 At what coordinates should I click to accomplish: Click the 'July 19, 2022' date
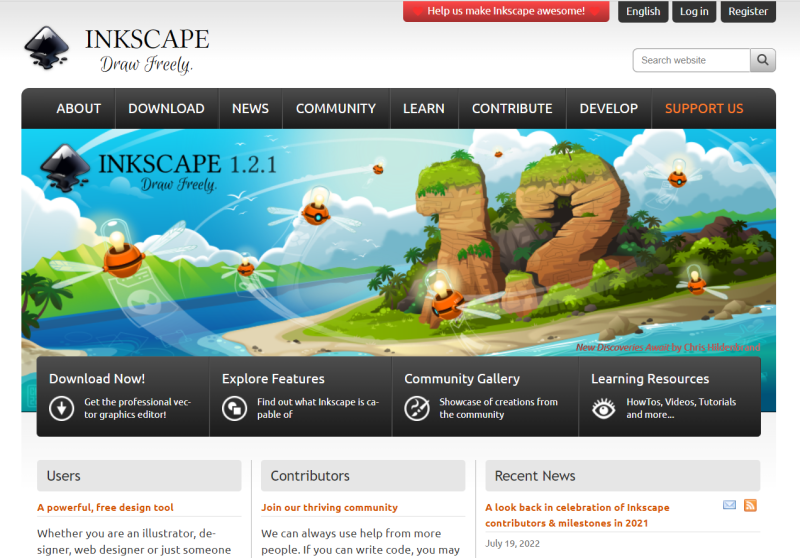click(x=512, y=544)
